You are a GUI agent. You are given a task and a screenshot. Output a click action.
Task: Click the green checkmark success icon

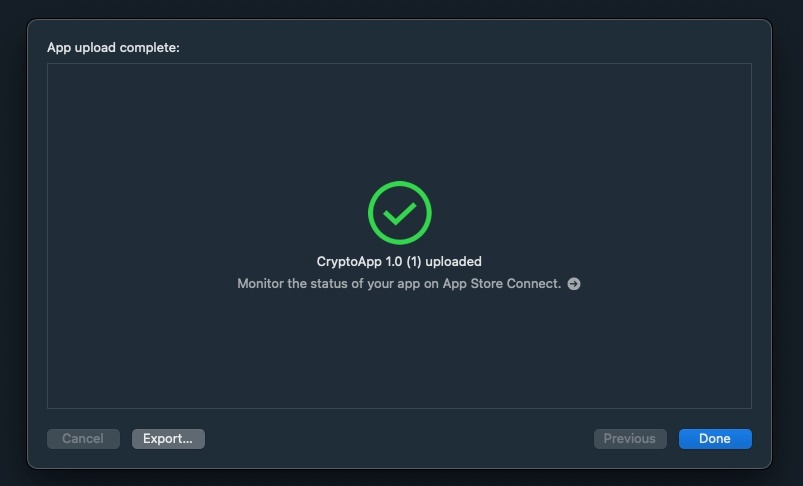(x=399, y=212)
